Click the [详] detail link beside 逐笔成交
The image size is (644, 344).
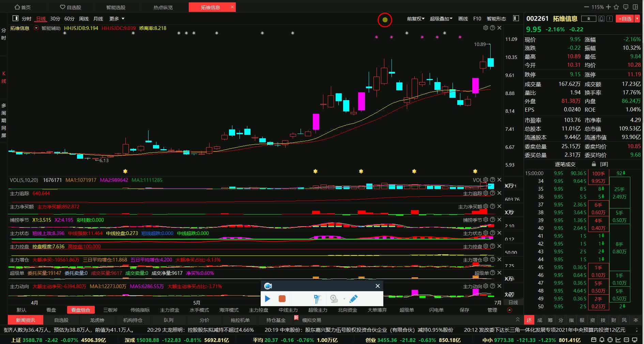click(x=604, y=164)
